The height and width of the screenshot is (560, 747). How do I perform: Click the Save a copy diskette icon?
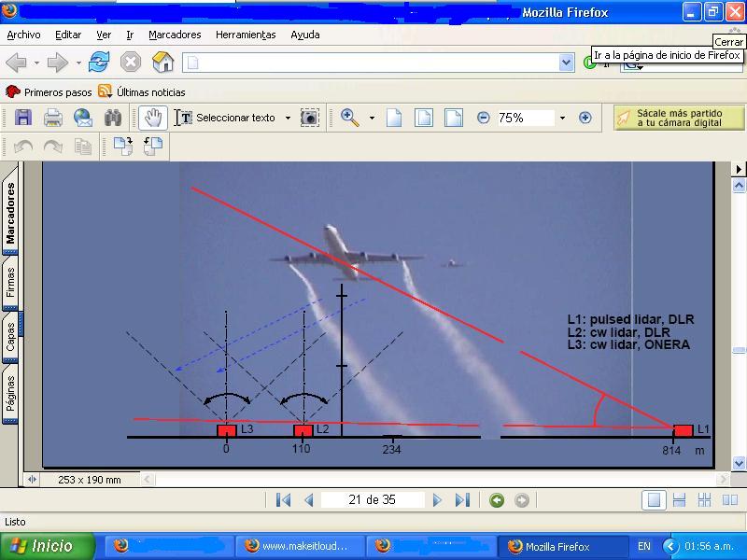click(x=23, y=118)
